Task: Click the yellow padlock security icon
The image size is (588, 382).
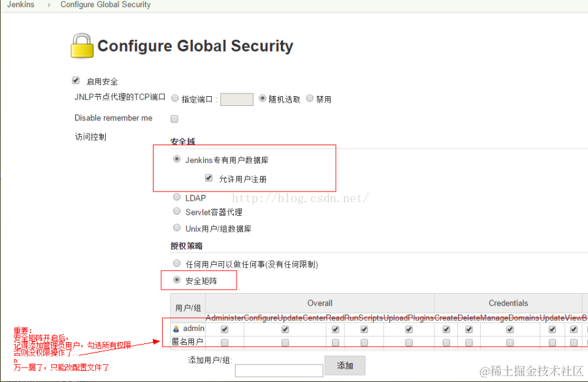Action: [x=82, y=46]
